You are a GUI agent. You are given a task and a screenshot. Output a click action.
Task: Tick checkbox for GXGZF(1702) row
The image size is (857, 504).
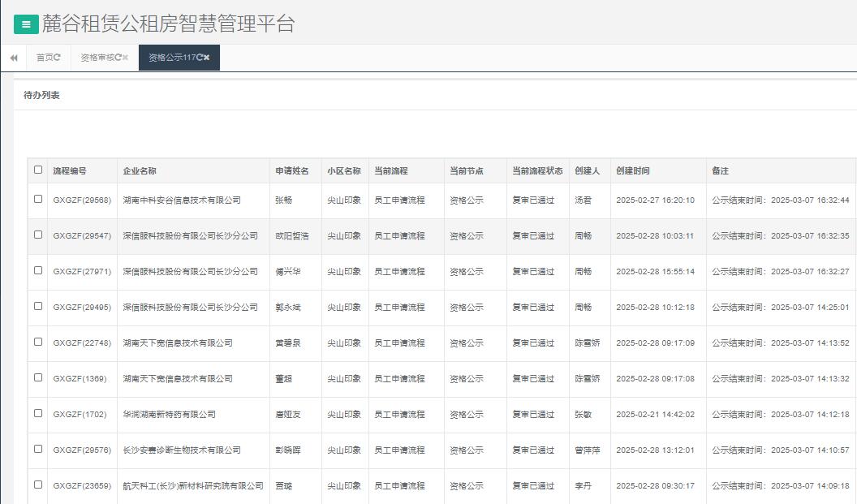38,413
